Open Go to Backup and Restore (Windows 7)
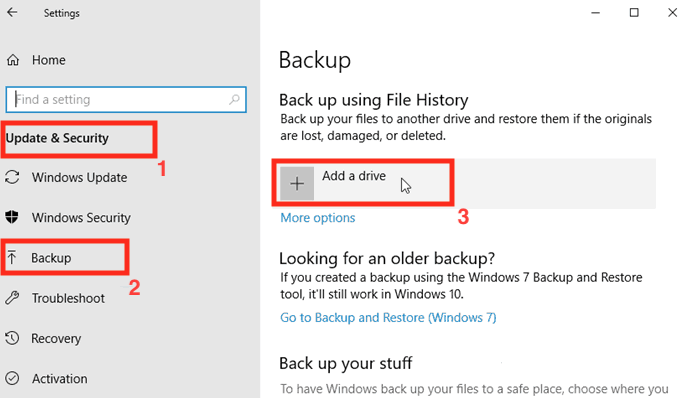The image size is (686, 398). point(388,318)
